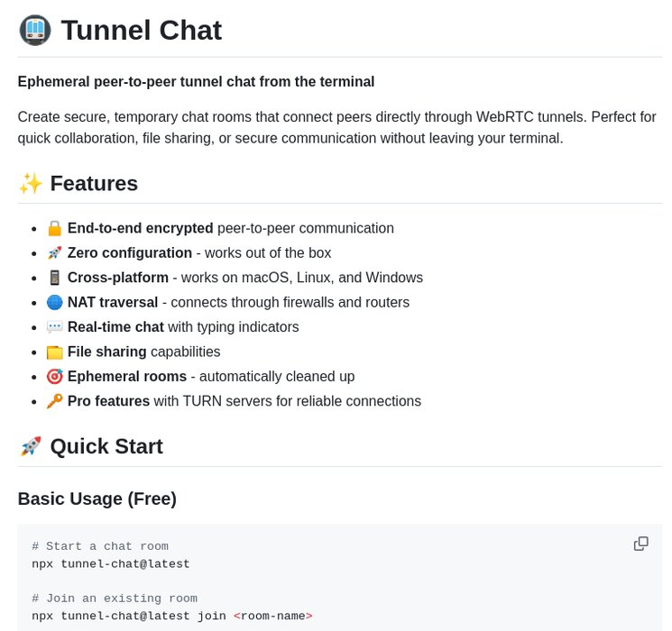Click the folder emoji by File sharing

tap(55, 352)
